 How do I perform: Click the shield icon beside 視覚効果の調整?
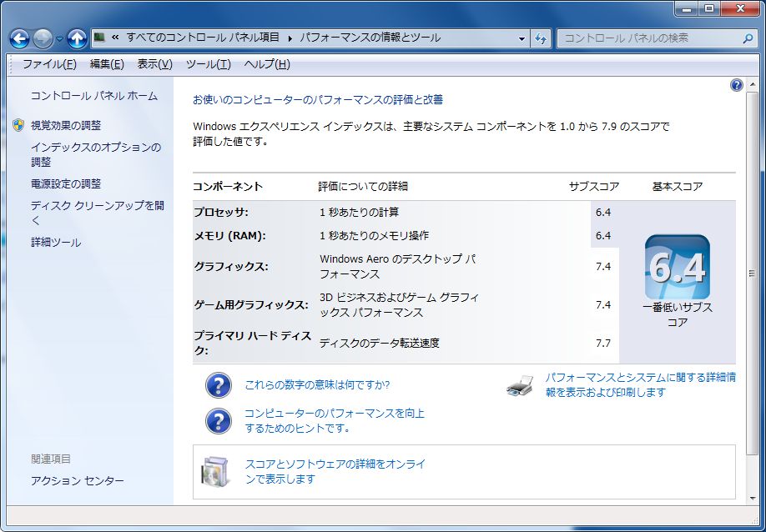18,125
